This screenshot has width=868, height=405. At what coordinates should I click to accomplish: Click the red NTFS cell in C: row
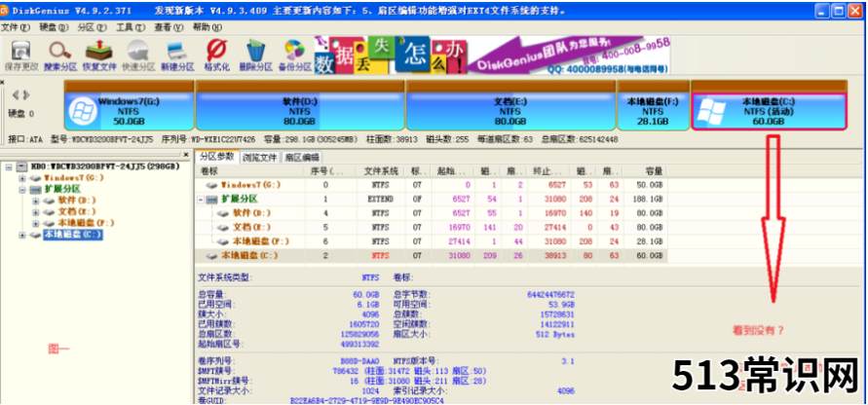coord(381,256)
